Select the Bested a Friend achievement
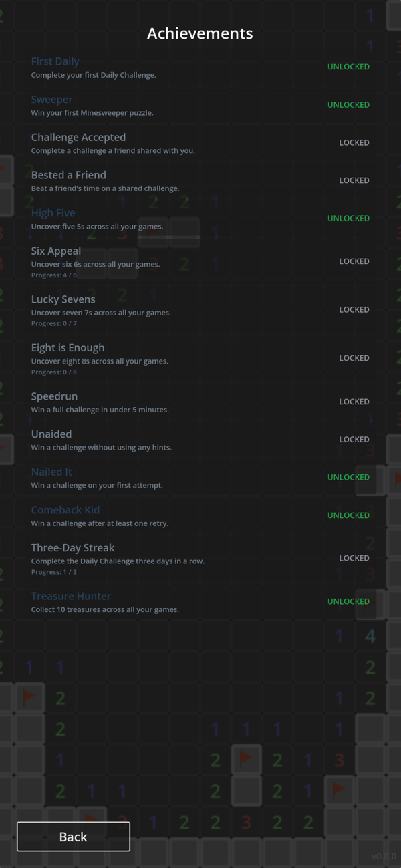This screenshot has width=401, height=868. (68, 175)
